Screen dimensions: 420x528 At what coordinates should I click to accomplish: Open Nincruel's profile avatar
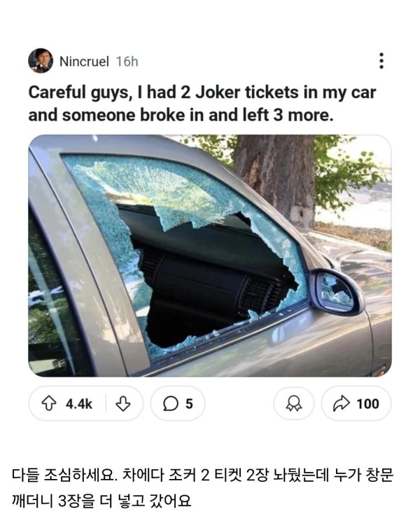point(41,61)
